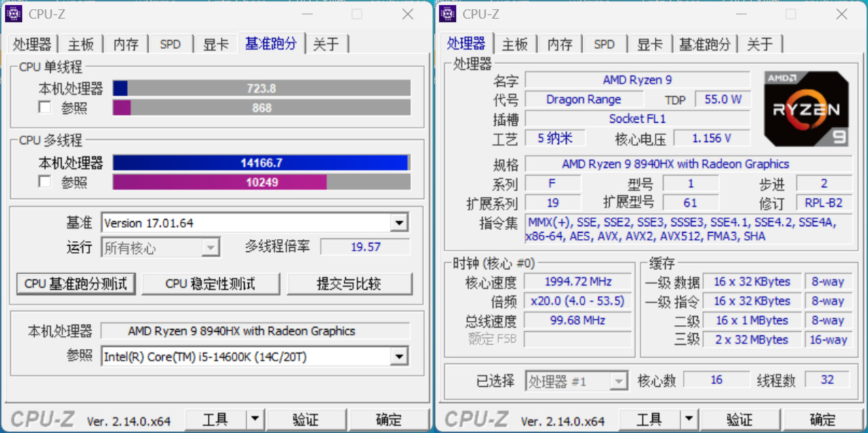Image resolution: width=868 pixels, height=433 pixels.
Task: Switch to 主板 tab in left window
Action: click(81, 44)
